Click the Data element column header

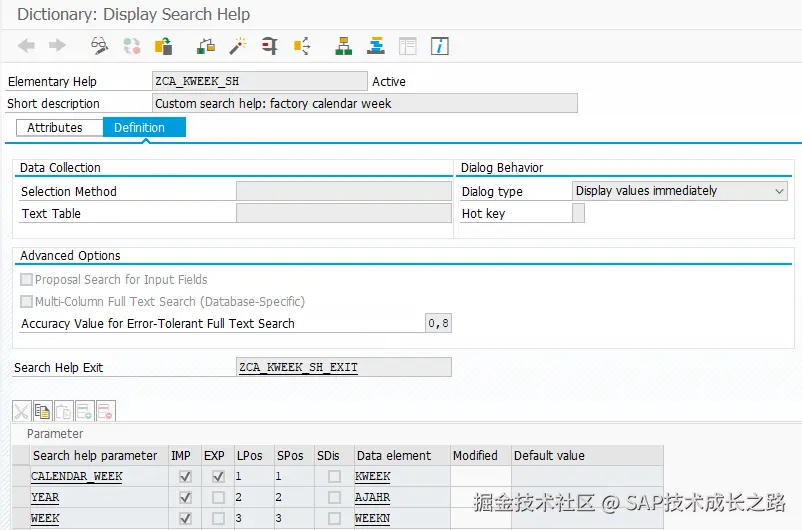pyautogui.click(x=402, y=455)
